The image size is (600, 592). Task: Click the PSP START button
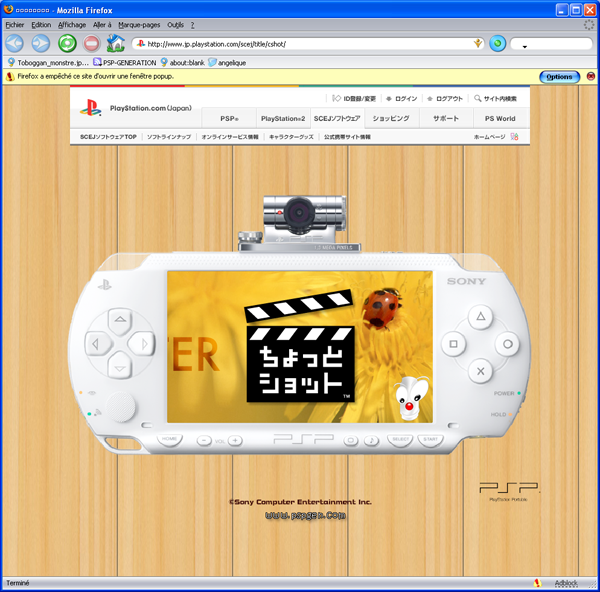pos(430,440)
